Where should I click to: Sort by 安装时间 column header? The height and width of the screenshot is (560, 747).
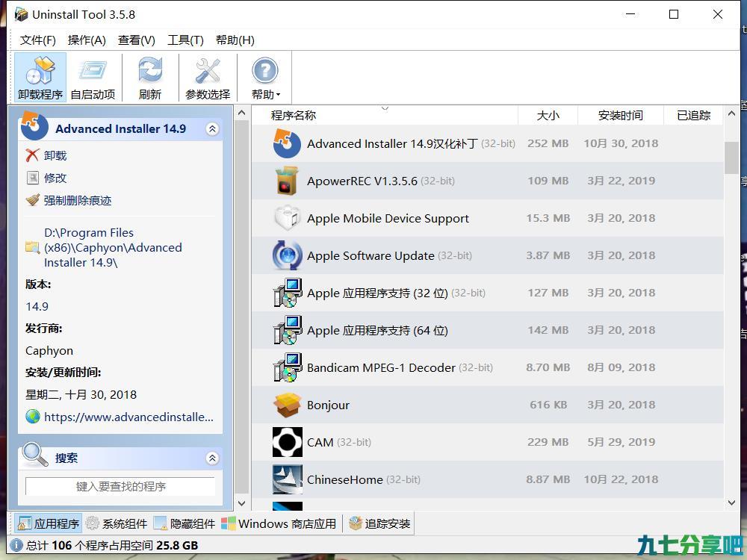point(620,115)
